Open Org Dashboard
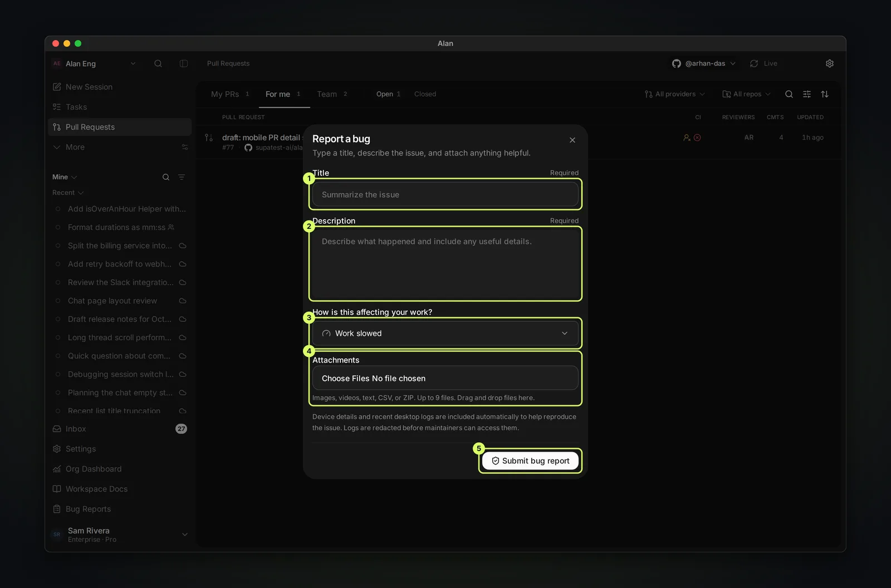 120,469
